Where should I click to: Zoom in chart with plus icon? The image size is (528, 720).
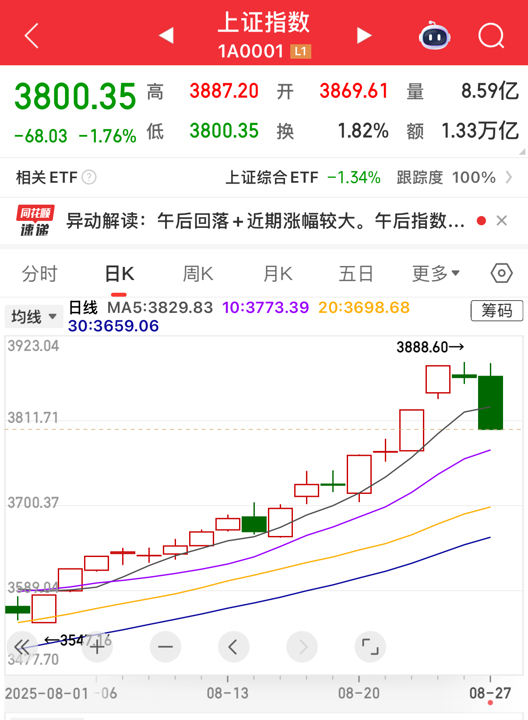click(97, 647)
